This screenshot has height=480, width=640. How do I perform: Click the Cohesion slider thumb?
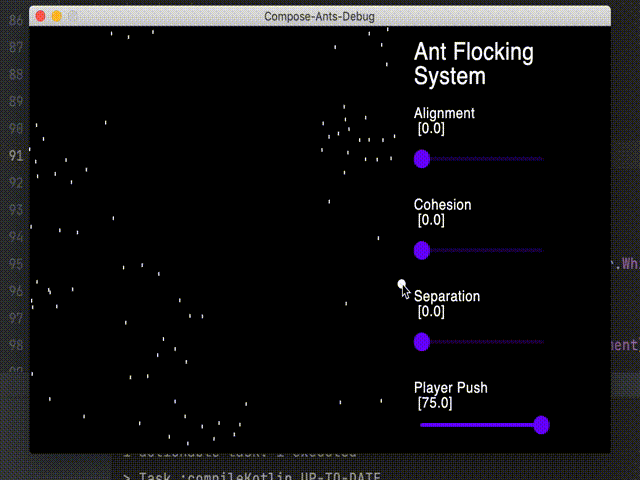422,250
